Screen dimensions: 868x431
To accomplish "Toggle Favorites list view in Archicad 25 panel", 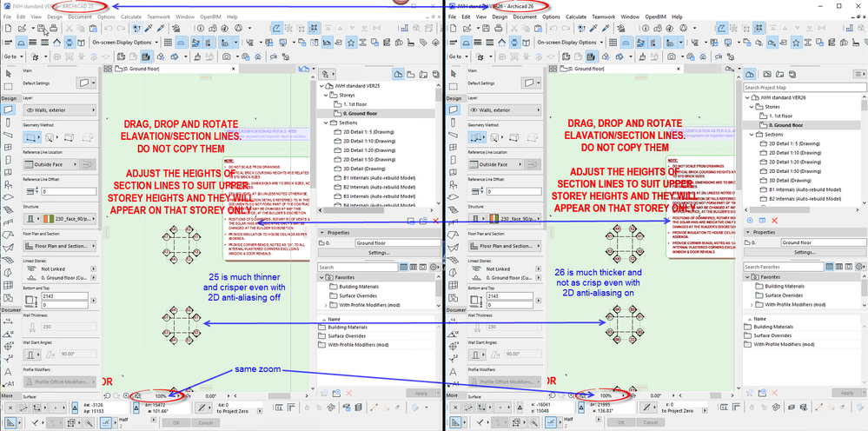I will pos(403,268).
